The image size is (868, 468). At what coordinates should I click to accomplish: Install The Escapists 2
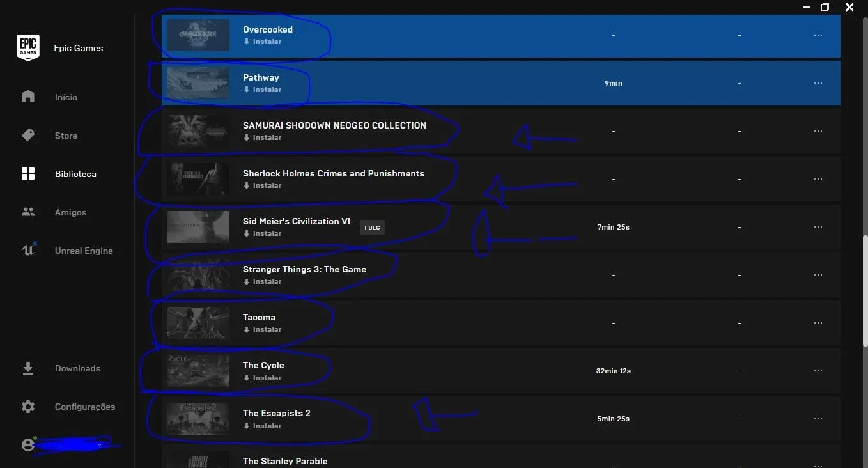[263, 426]
